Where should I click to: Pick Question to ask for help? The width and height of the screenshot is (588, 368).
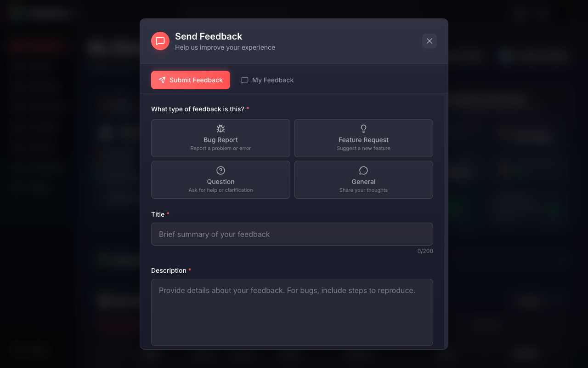pyautogui.click(x=220, y=179)
